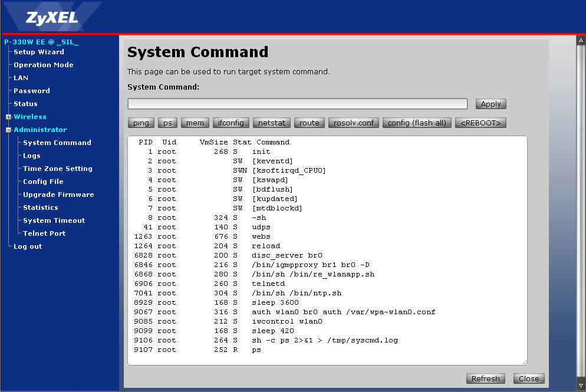Select the Administrator menu label
586x392 pixels.
click(40, 130)
